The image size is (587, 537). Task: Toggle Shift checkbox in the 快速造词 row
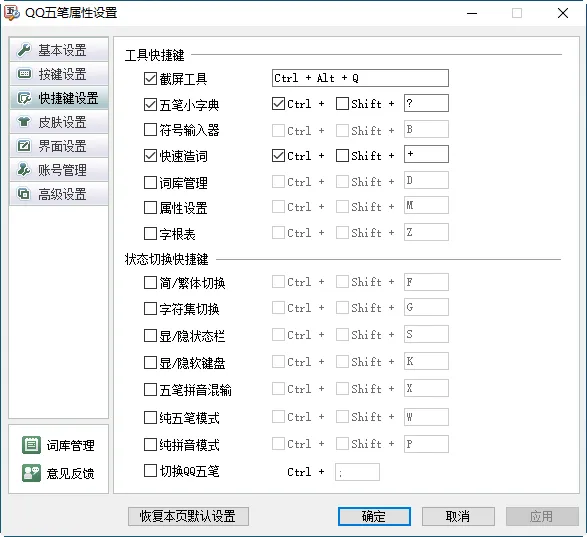click(x=342, y=155)
